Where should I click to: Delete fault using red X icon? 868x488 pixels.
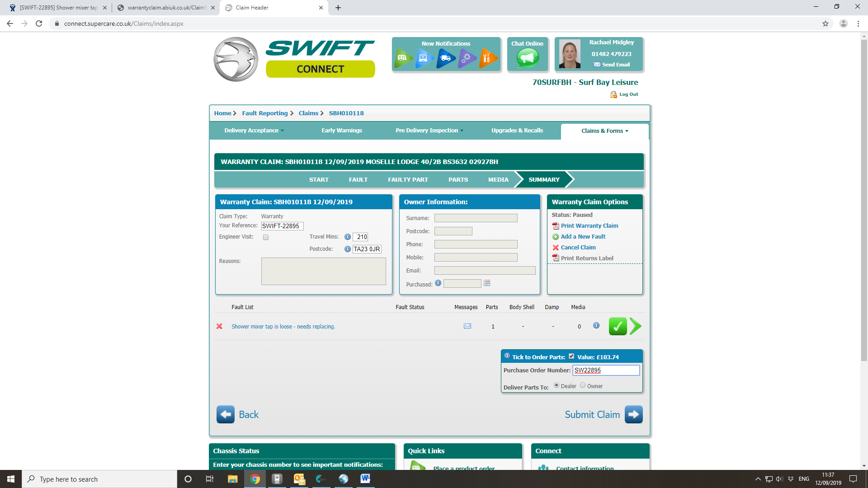tap(219, 326)
